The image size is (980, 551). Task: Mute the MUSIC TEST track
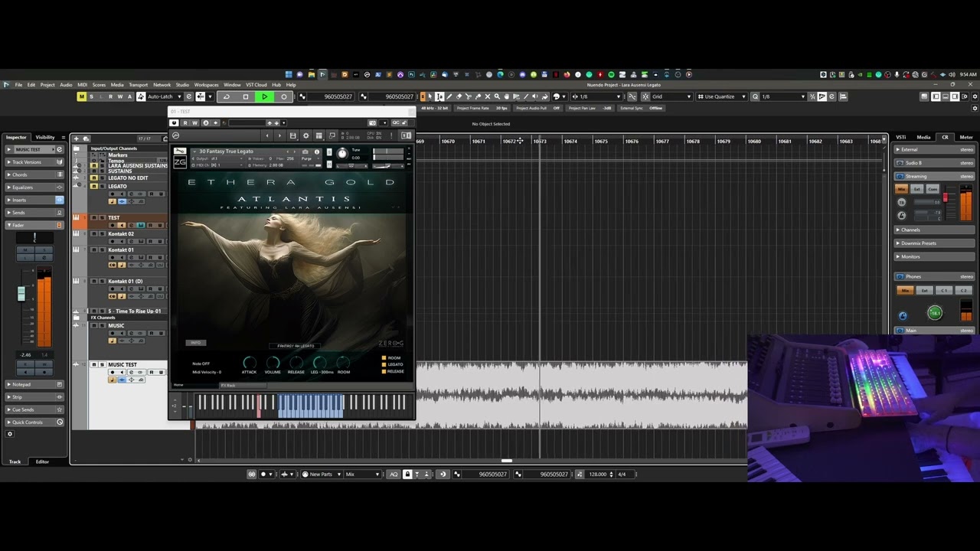pos(94,364)
